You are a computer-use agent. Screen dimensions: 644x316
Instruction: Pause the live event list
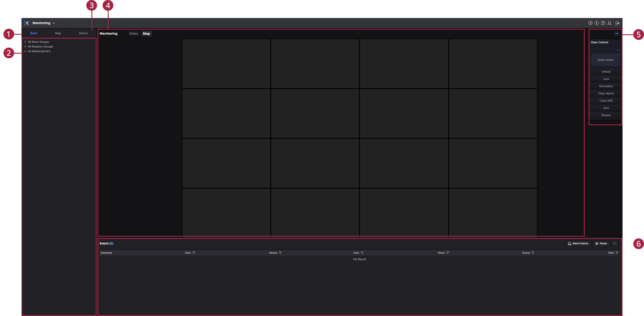click(601, 244)
